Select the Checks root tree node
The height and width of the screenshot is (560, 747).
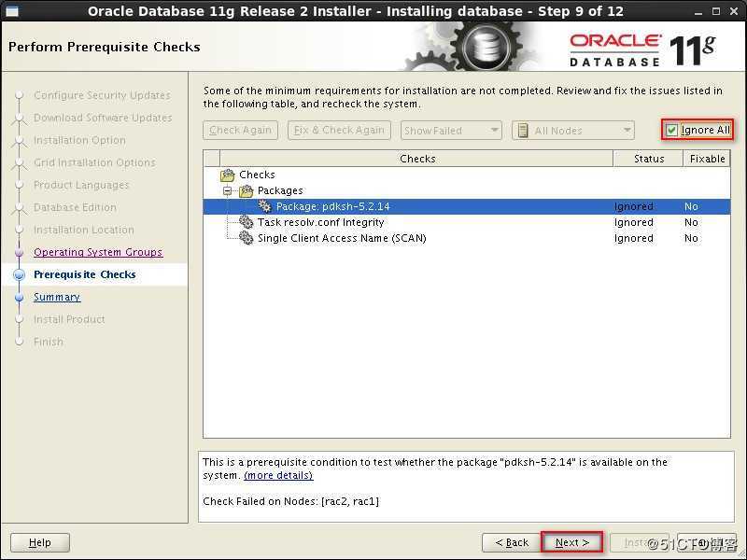(x=257, y=175)
